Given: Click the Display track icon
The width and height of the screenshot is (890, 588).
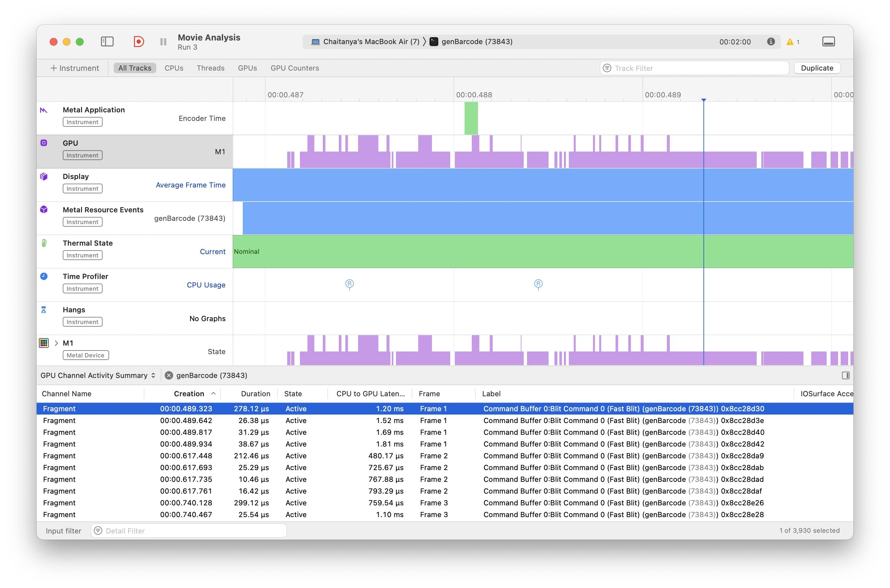Looking at the screenshot, I should [x=44, y=176].
